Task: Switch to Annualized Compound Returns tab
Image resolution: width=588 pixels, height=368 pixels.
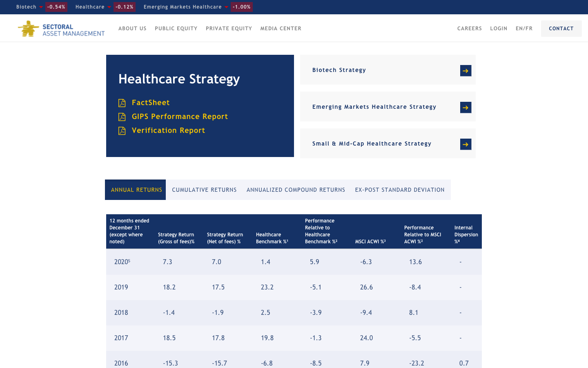Action: 296,190
